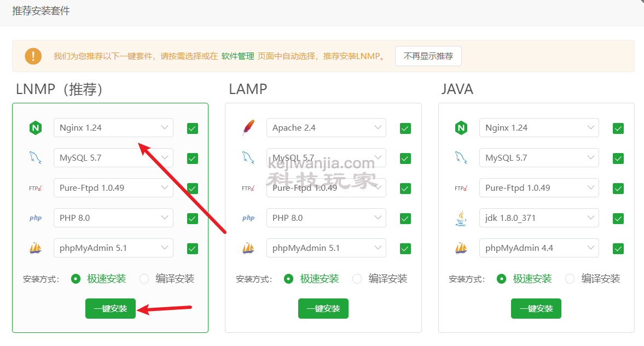
Task: Click 不再显示推荐 button
Action: (x=428, y=56)
